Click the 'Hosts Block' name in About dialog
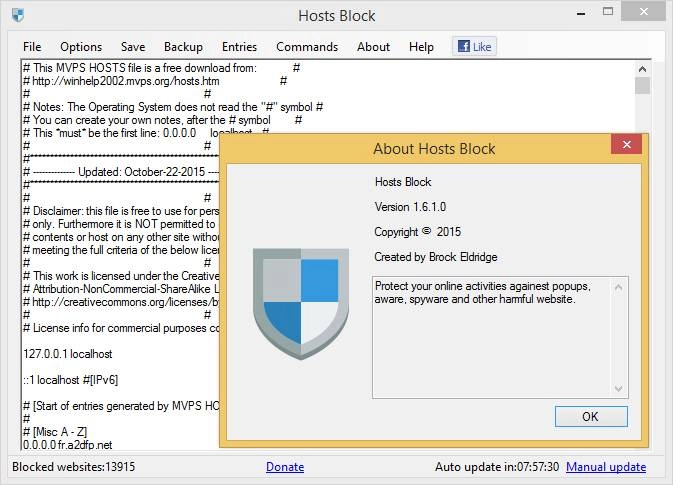The image size is (673, 485). (403, 182)
